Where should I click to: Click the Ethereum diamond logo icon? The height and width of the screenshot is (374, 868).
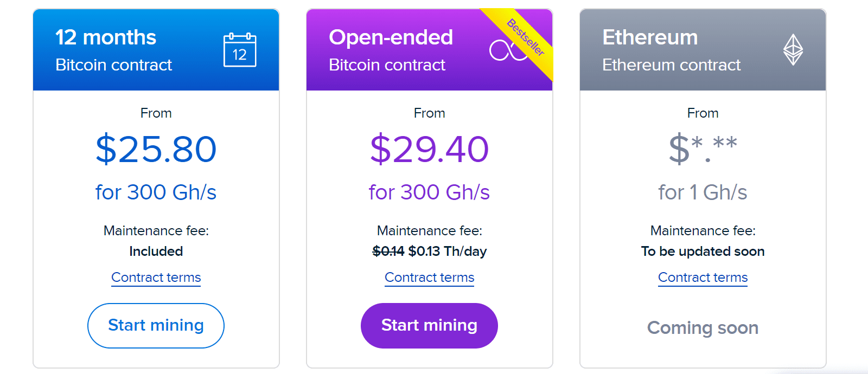(x=793, y=50)
